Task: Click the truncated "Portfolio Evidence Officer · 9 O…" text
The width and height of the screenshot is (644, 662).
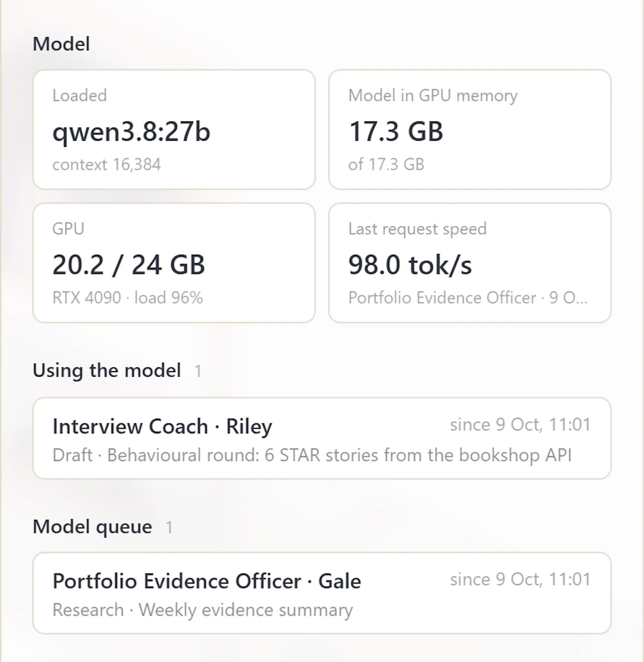Action: tap(468, 298)
